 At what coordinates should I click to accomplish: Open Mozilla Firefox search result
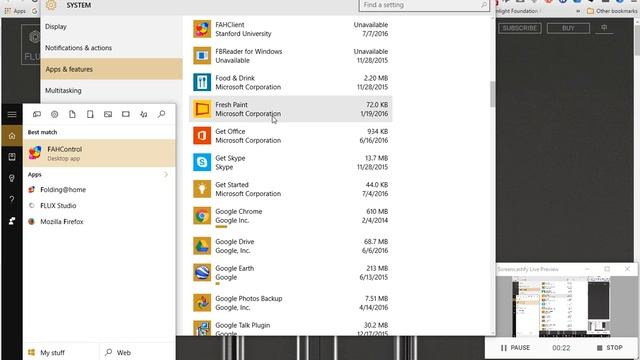(100, 222)
